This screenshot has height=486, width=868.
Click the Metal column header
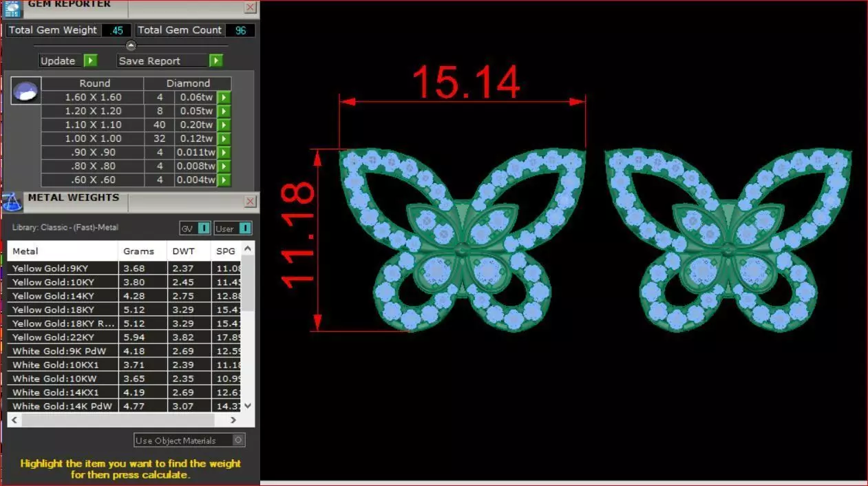coord(63,251)
